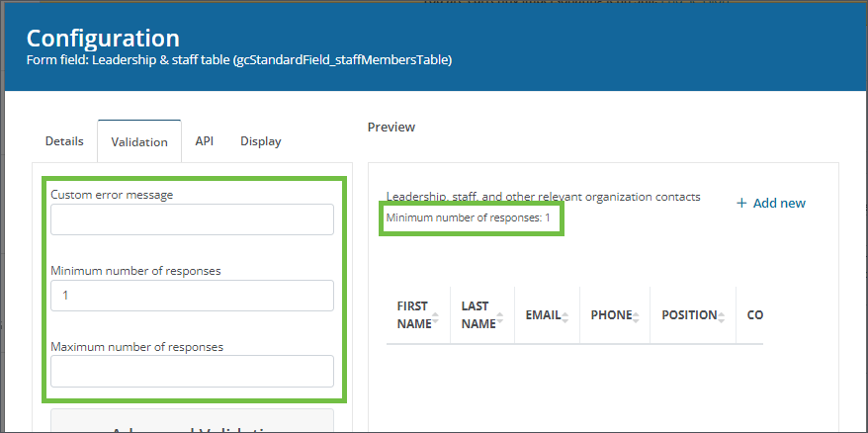Screen dimensions: 868x433
Task: Click the cut-off CO column header
Action: click(x=754, y=315)
